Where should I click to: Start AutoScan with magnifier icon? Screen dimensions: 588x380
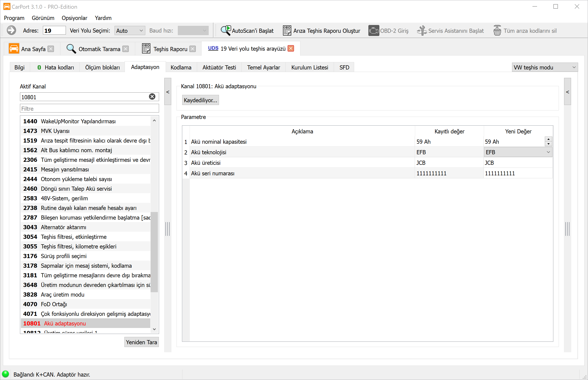pos(226,30)
